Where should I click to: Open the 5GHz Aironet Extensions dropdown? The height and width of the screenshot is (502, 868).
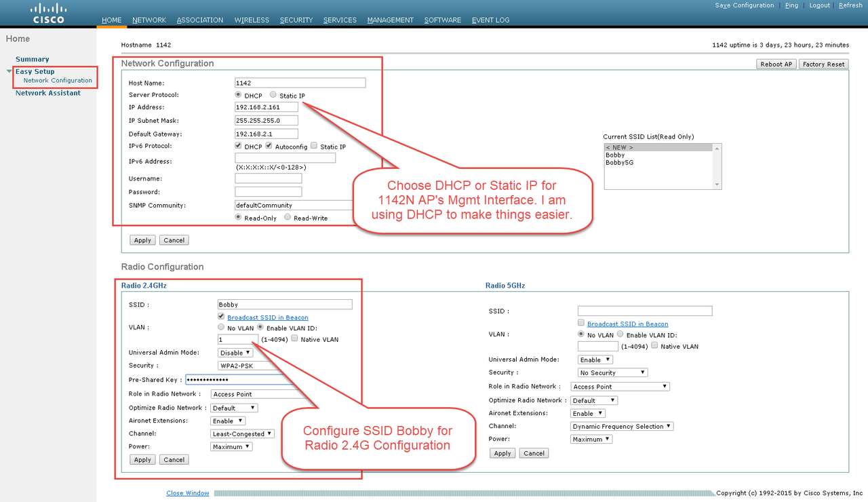pyautogui.click(x=588, y=413)
